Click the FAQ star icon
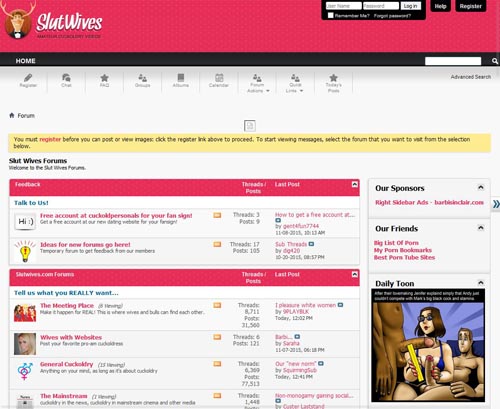This screenshot has width=500, height=409. [104, 78]
